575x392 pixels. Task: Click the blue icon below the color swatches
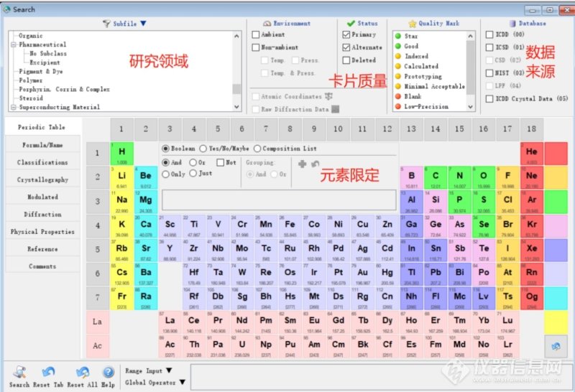[555, 346]
